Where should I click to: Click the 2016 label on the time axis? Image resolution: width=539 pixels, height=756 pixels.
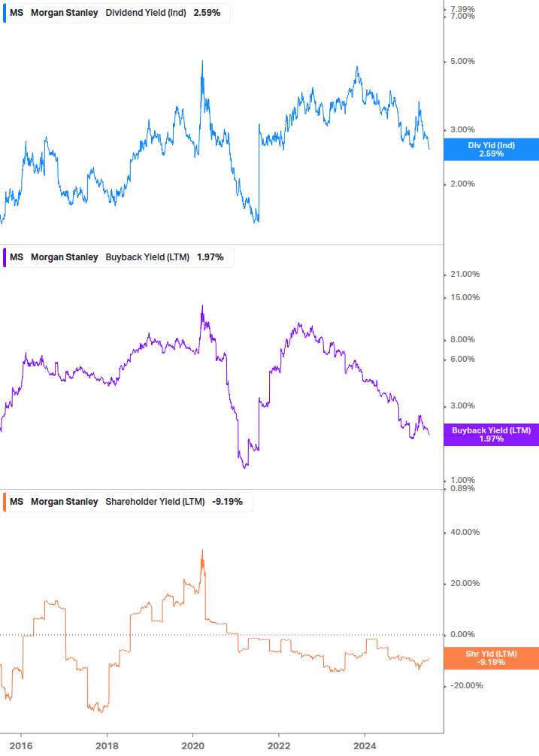[21, 746]
